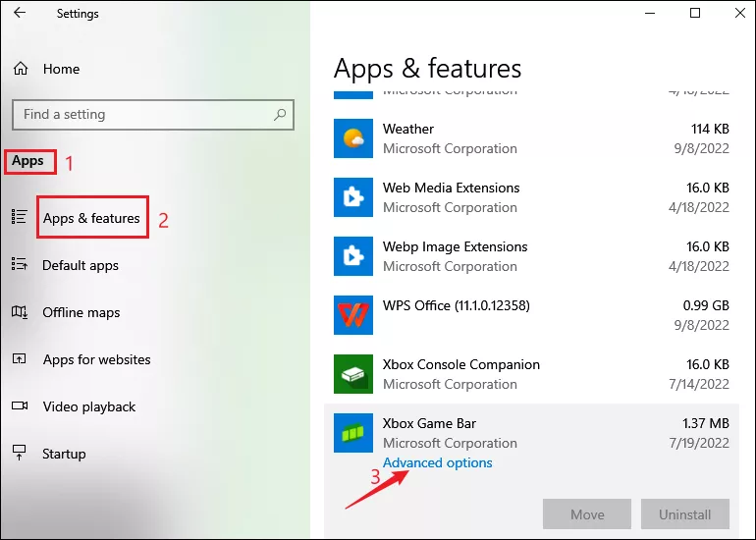This screenshot has width=756, height=540.
Task: Click the Default apps sidebar icon
Action: pyautogui.click(x=20, y=264)
